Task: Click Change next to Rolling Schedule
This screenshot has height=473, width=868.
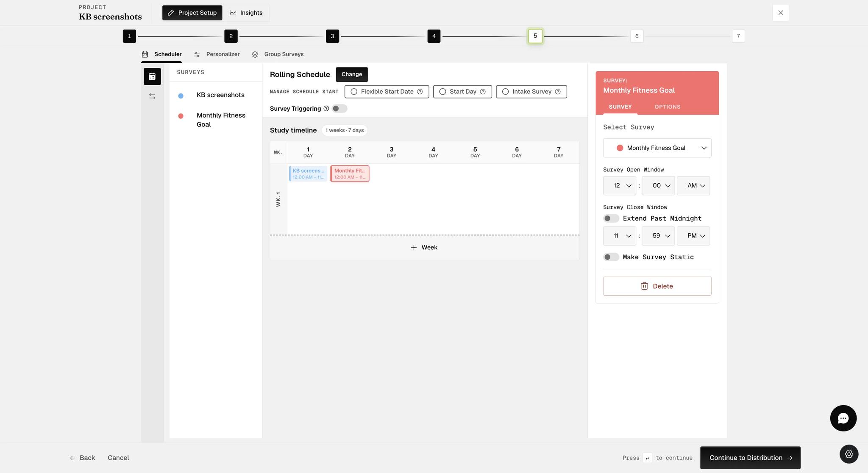Action: click(352, 74)
